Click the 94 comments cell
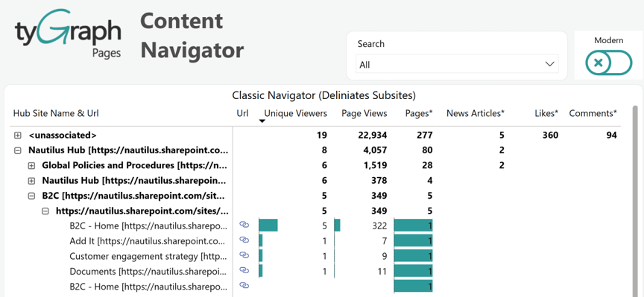644x297 pixels. tap(611, 135)
